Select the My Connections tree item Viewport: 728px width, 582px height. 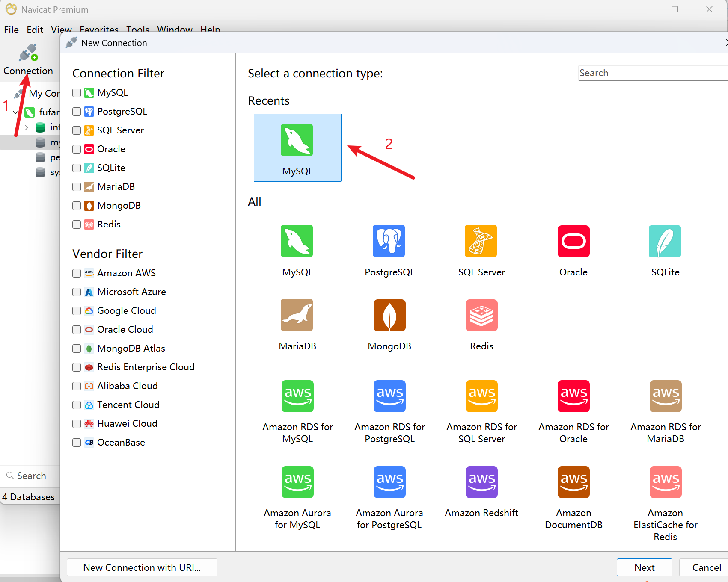[36, 93]
